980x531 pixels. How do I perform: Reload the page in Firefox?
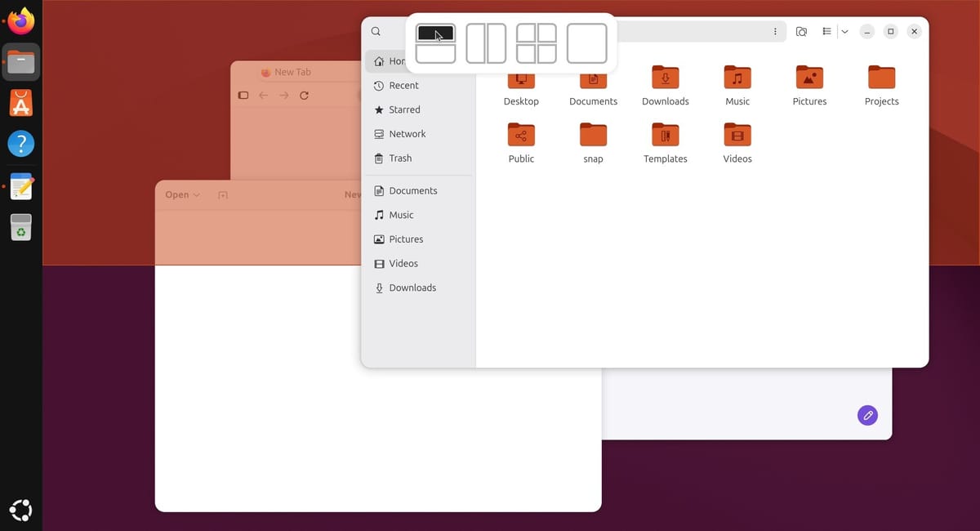(x=304, y=96)
